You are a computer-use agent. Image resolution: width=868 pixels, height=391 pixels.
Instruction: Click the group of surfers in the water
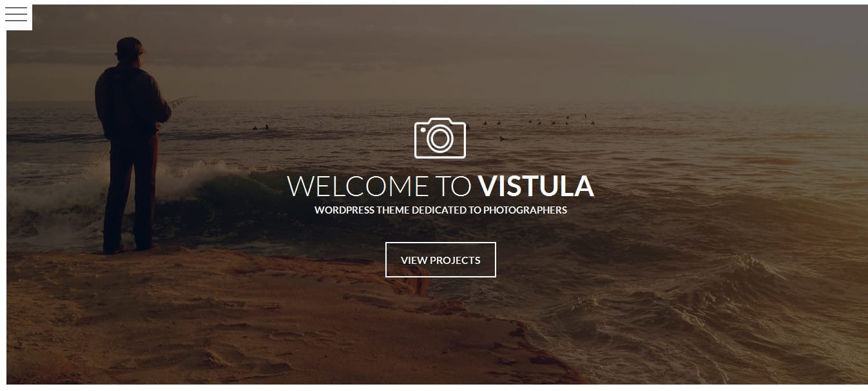(x=535, y=121)
